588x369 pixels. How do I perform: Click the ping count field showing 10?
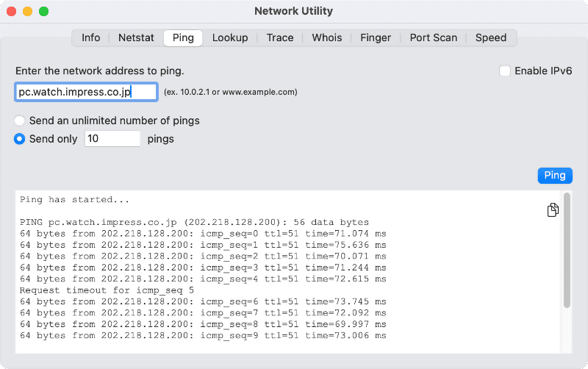pyautogui.click(x=112, y=139)
